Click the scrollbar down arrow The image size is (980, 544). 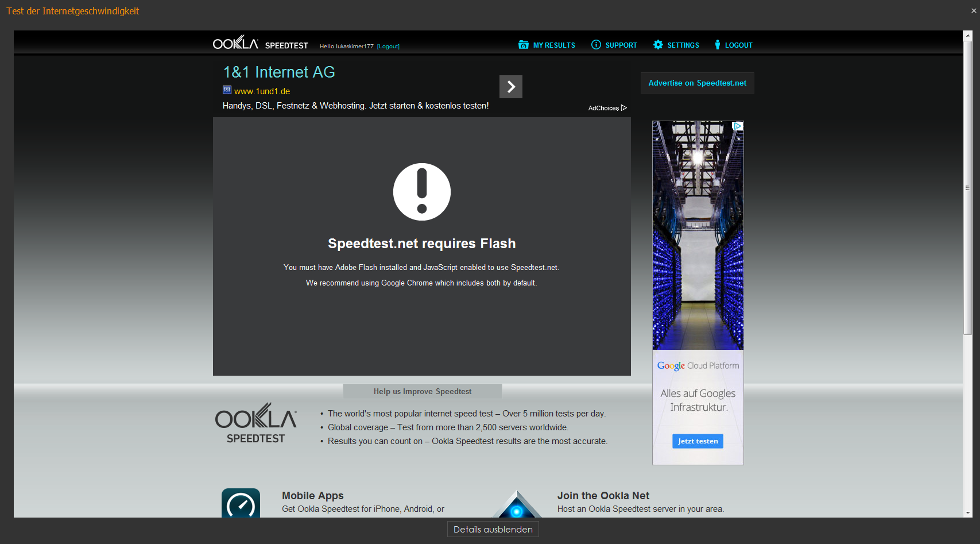(968, 512)
